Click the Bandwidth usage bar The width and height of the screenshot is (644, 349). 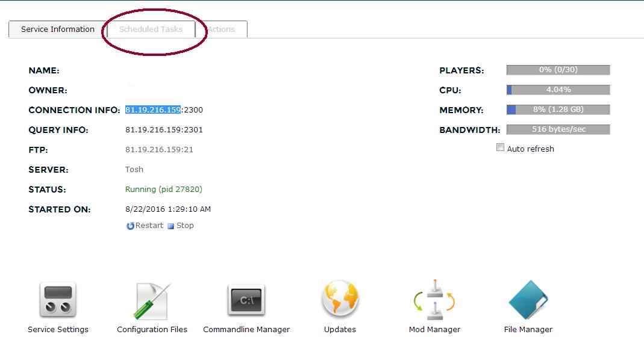tap(558, 130)
